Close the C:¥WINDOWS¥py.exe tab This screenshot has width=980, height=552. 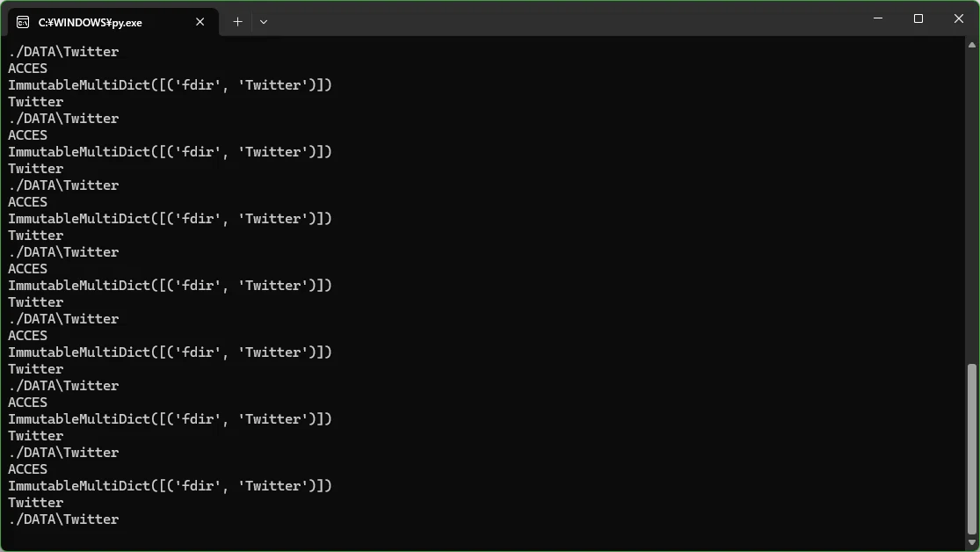tap(200, 22)
